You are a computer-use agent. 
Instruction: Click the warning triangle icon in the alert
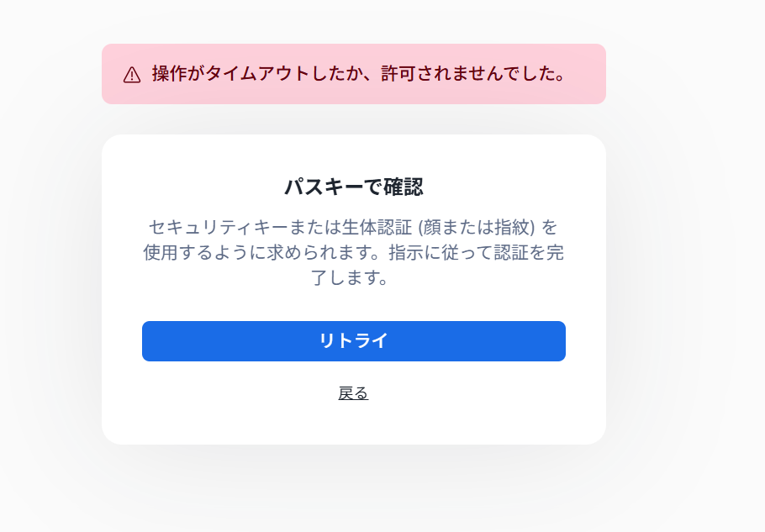pyautogui.click(x=132, y=75)
